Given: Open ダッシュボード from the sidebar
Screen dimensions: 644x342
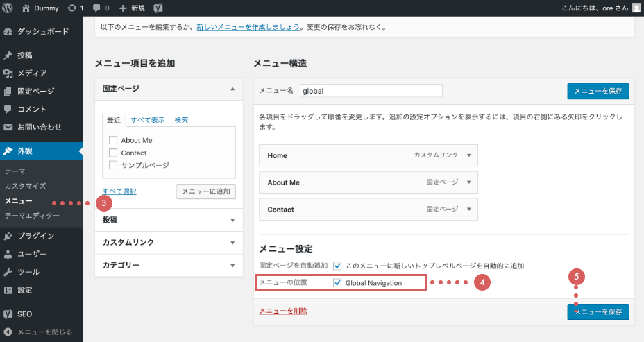Looking at the screenshot, I should point(42,31).
